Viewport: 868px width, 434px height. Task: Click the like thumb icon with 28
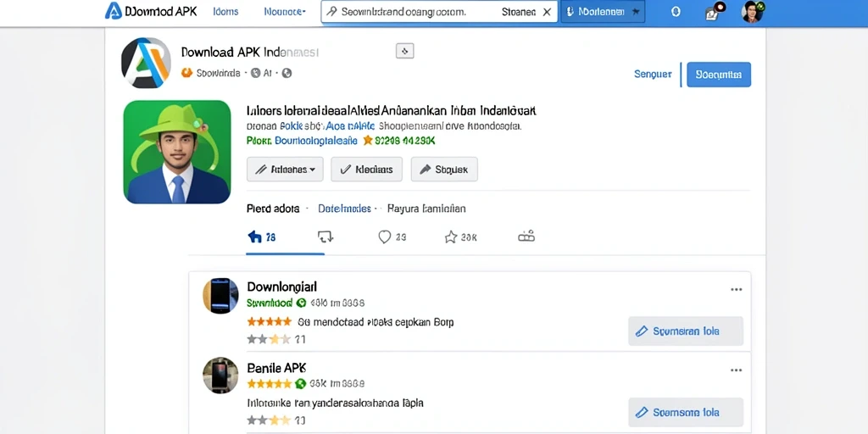click(x=254, y=237)
